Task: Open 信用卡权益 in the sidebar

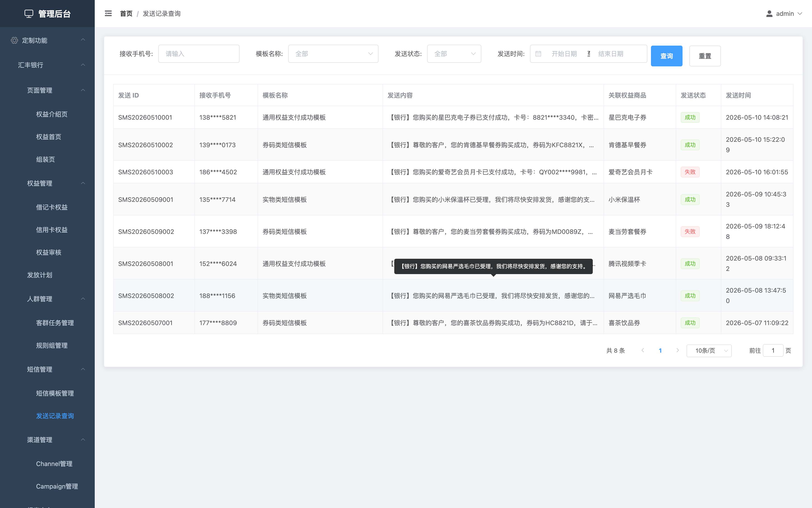Action: point(52,230)
